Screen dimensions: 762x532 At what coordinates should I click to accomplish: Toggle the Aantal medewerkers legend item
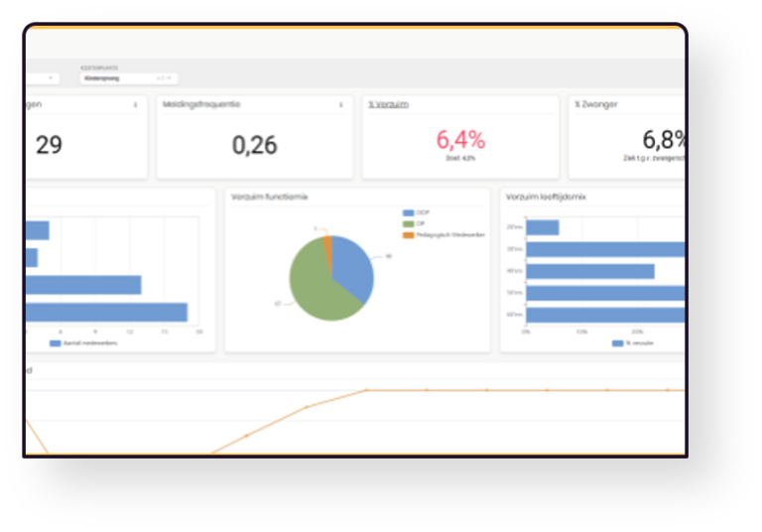[x=56, y=343]
